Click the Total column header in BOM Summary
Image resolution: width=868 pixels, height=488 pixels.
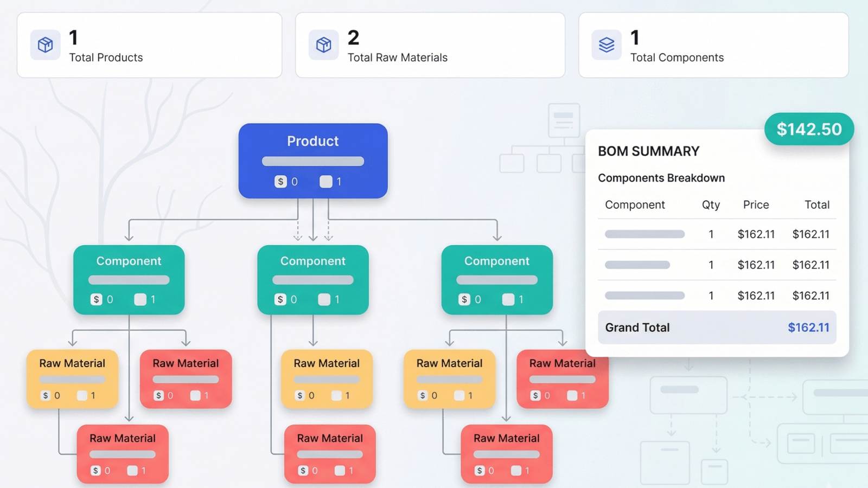point(816,205)
